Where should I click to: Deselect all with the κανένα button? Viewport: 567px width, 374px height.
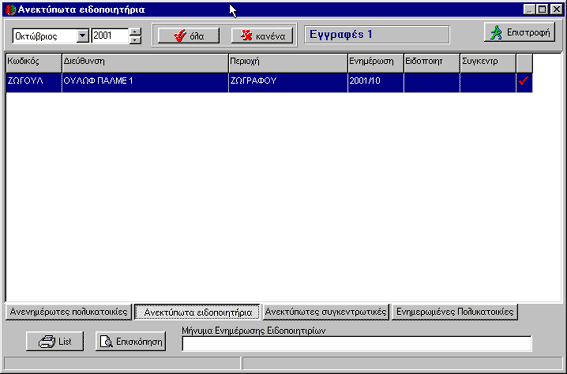click(262, 36)
